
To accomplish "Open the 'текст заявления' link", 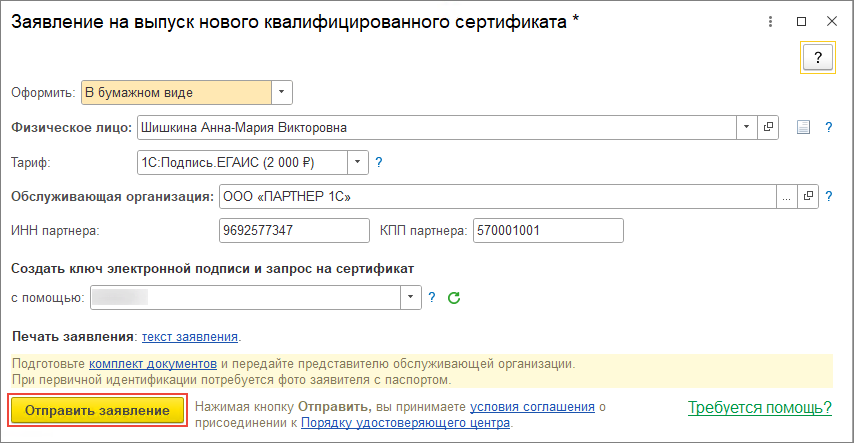I will 190,336.
